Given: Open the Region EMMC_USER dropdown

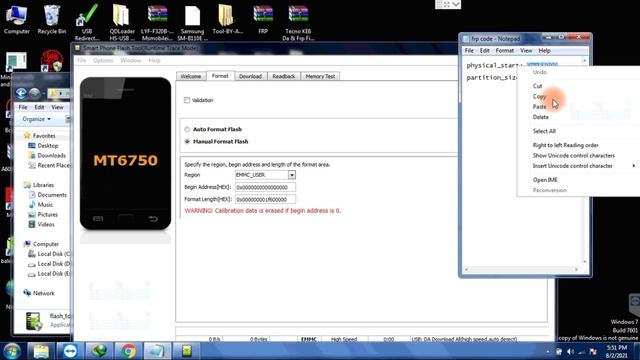Looking at the screenshot, I should tap(291, 175).
